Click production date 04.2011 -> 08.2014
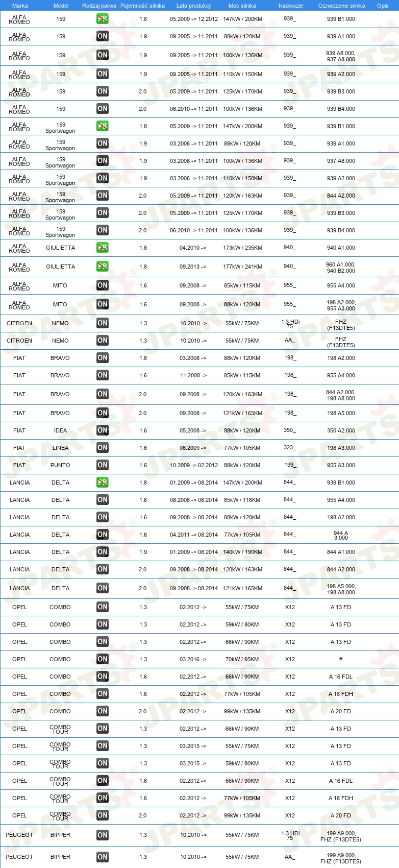 [x=194, y=535]
